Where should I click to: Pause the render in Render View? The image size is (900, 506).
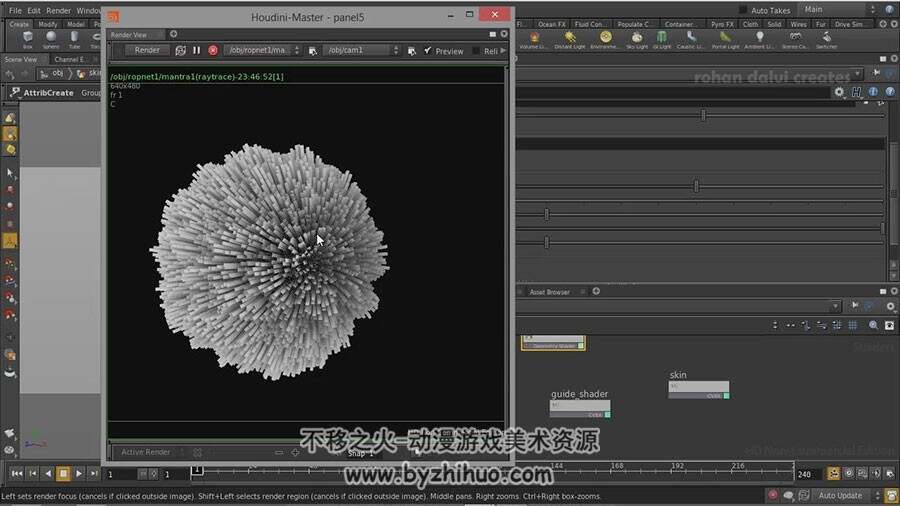coord(196,50)
